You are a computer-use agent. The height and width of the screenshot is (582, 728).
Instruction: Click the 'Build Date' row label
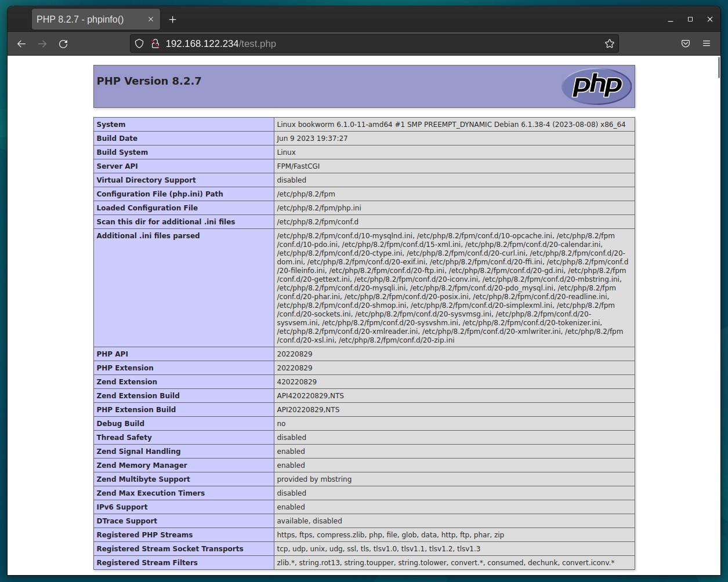(x=117, y=139)
